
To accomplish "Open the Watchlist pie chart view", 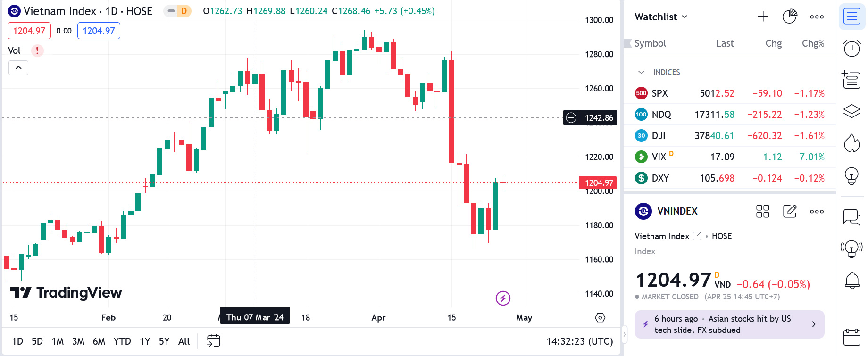I will pyautogui.click(x=790, y=16).
